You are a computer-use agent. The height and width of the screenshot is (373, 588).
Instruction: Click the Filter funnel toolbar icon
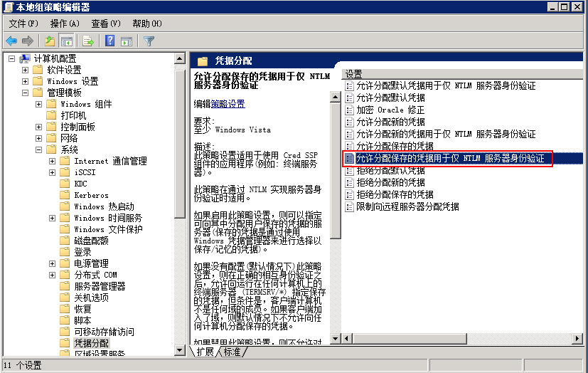149,41
